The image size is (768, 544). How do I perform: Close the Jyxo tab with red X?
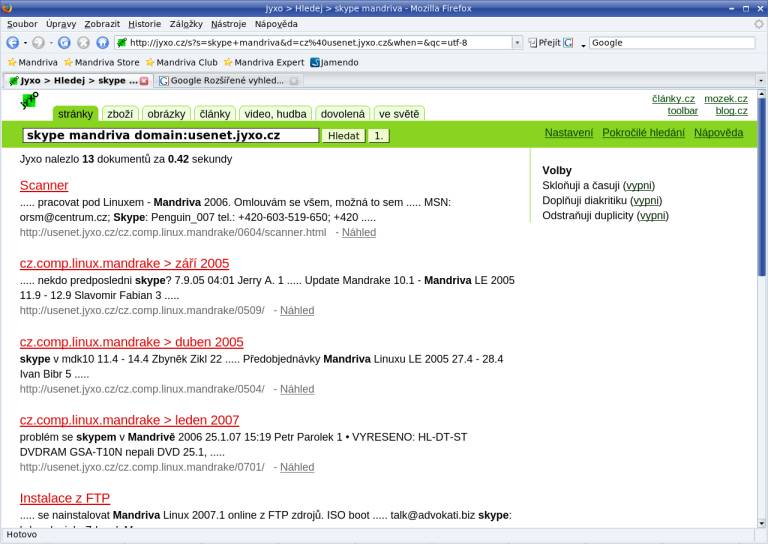(x=144, y=81)
